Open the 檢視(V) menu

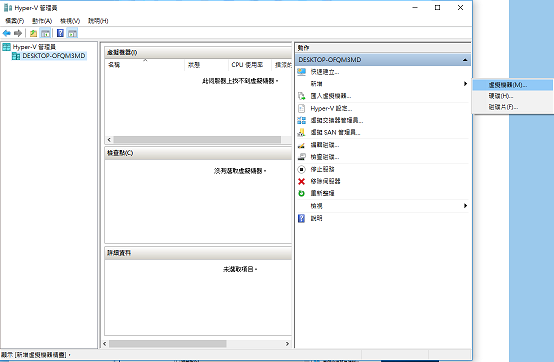[70, 21]
